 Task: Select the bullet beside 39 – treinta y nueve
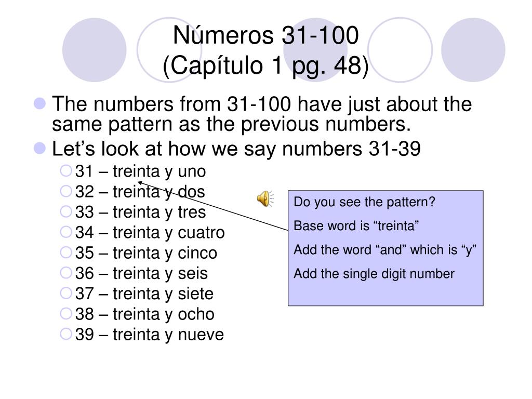coord(66,334)
